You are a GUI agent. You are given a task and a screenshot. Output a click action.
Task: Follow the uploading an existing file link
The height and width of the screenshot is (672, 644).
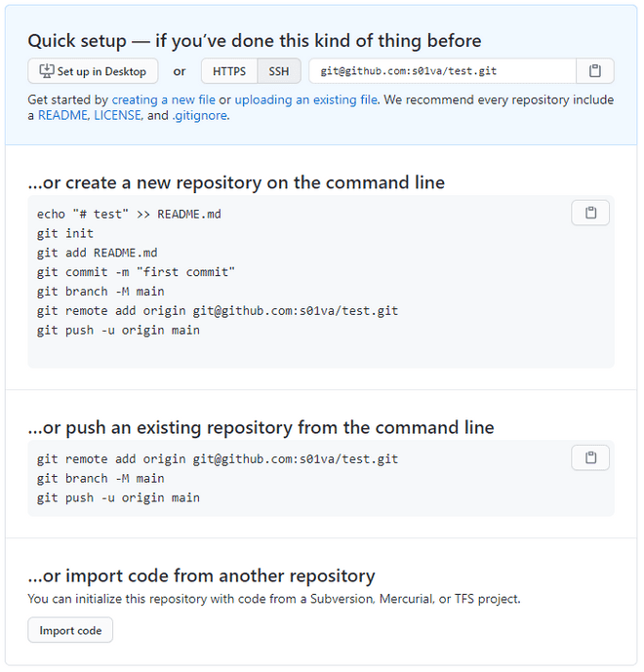pyautogui.click(x=306, y=99)
